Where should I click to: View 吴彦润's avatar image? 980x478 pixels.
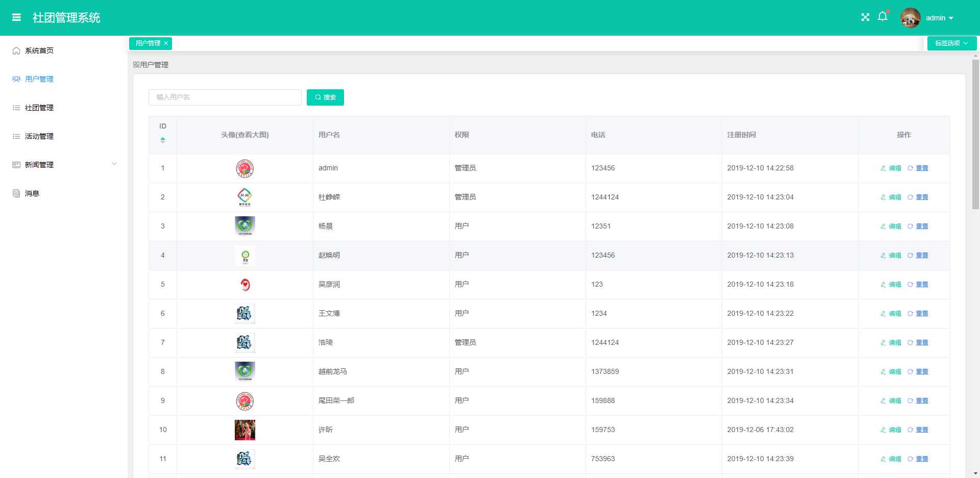click(x=245, y=285)
